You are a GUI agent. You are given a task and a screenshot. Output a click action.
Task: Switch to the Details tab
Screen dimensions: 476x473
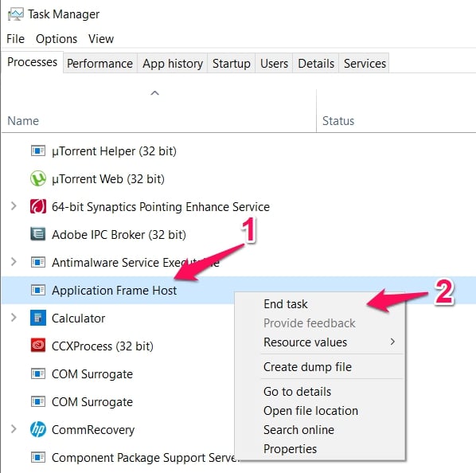point(316,64)
